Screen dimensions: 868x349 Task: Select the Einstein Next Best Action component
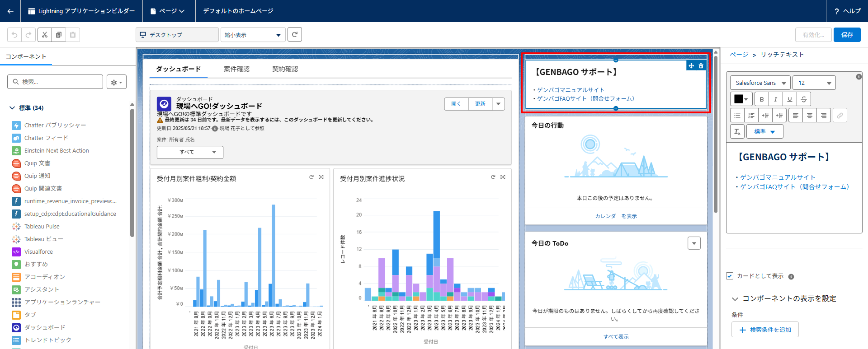click(51, 151)
